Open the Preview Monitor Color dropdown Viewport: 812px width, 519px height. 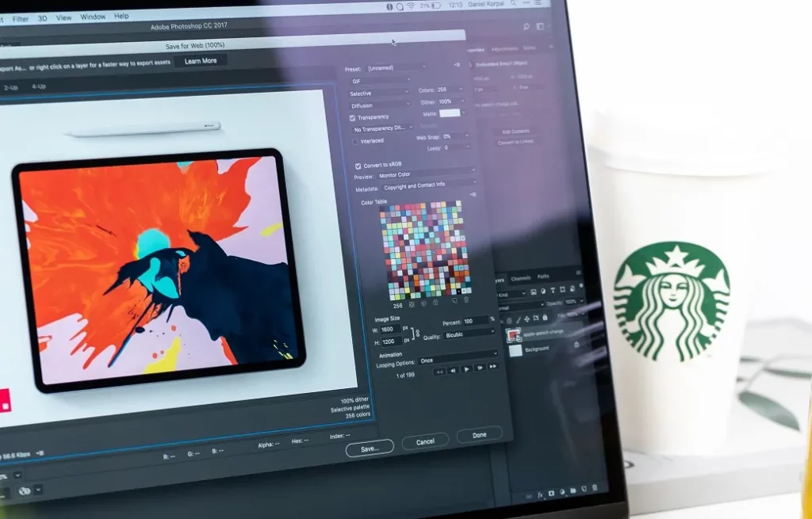click(x=426, y=174)
